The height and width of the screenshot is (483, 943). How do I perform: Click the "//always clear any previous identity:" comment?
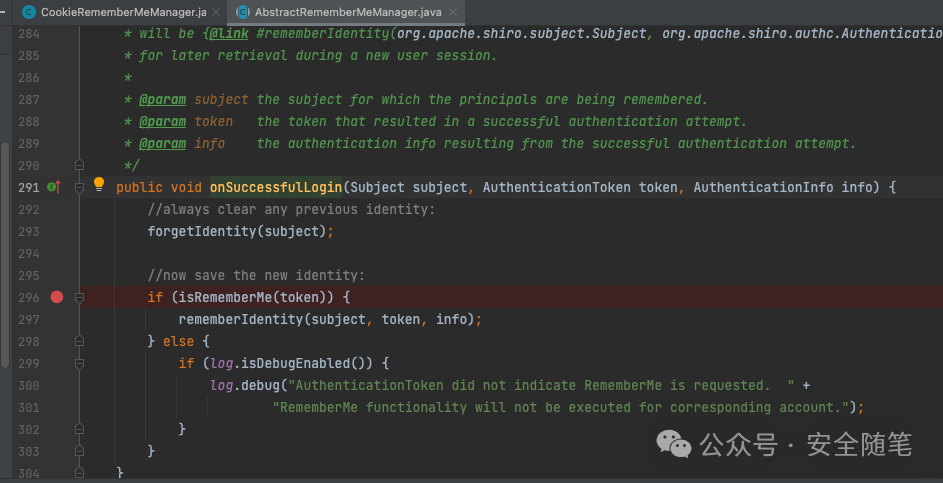pyautogui.click(x=291, y=209)
